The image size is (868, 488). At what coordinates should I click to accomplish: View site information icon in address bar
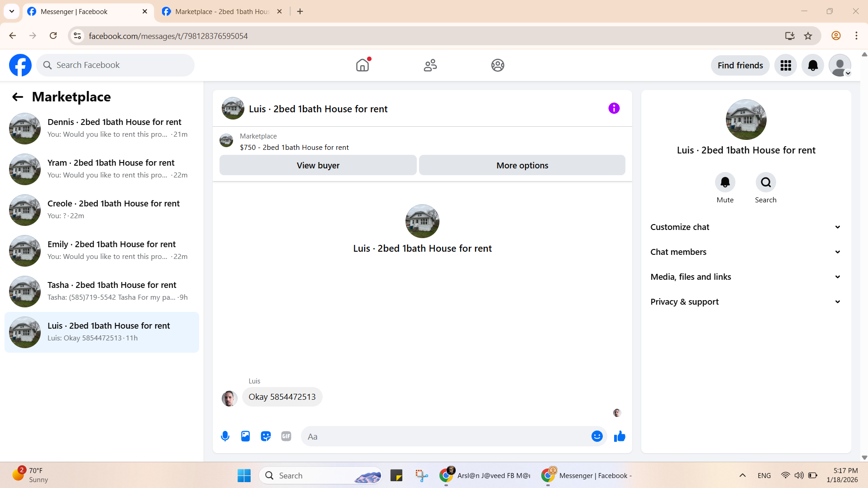click(x=78, y=36)
